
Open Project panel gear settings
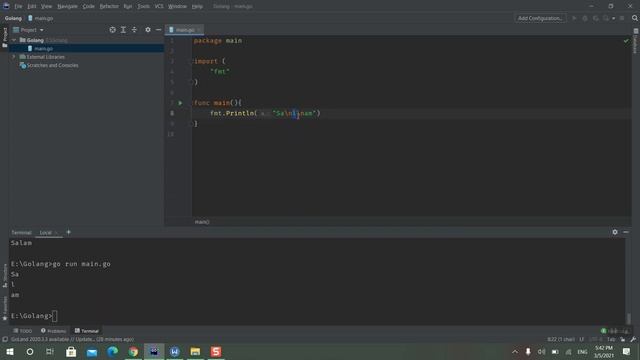coord(148,30)
